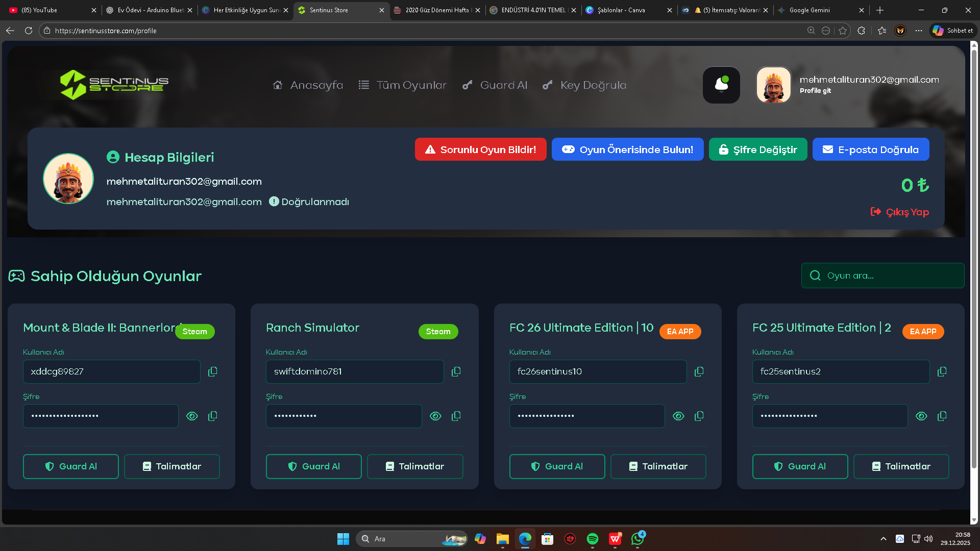
Task: Click the large account avatar picture
Action: [68, 179]
